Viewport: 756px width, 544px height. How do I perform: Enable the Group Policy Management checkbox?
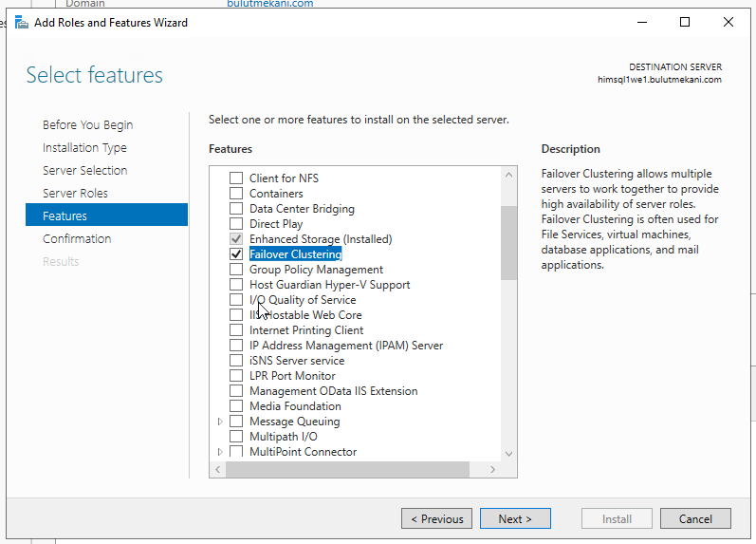coord(236,270)
